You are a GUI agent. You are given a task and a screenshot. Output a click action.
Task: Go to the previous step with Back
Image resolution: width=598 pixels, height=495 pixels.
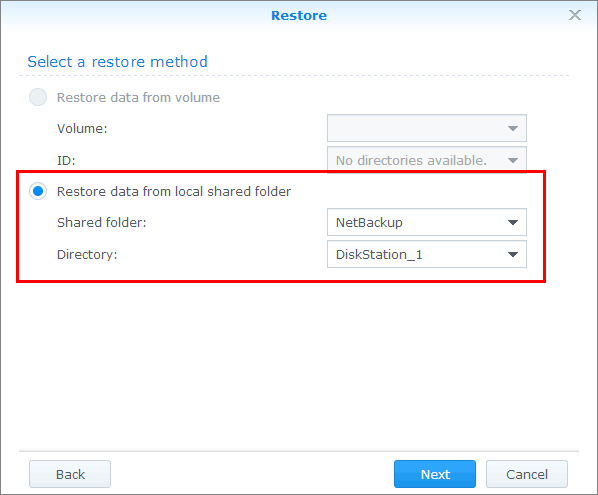tap(70, 474)
